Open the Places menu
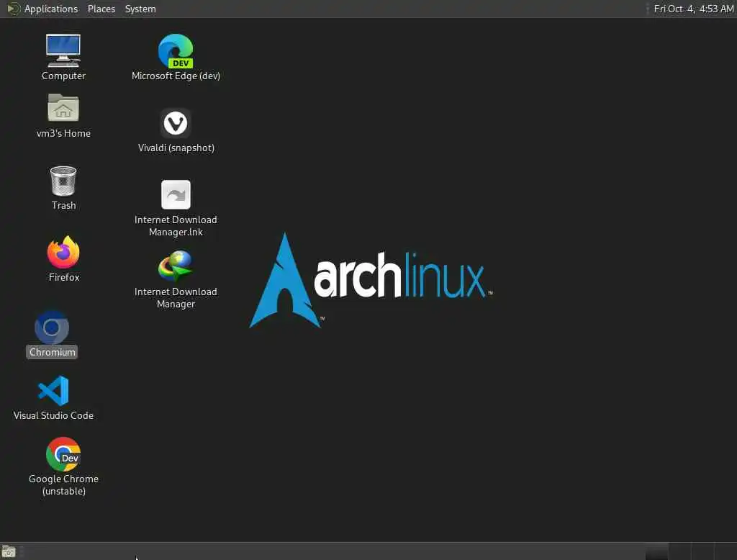This screenshot has height=560, width=737. [101, 9]
